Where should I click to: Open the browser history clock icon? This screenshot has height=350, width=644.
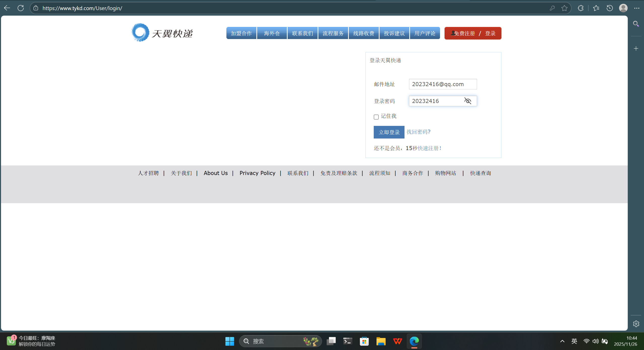609,8
